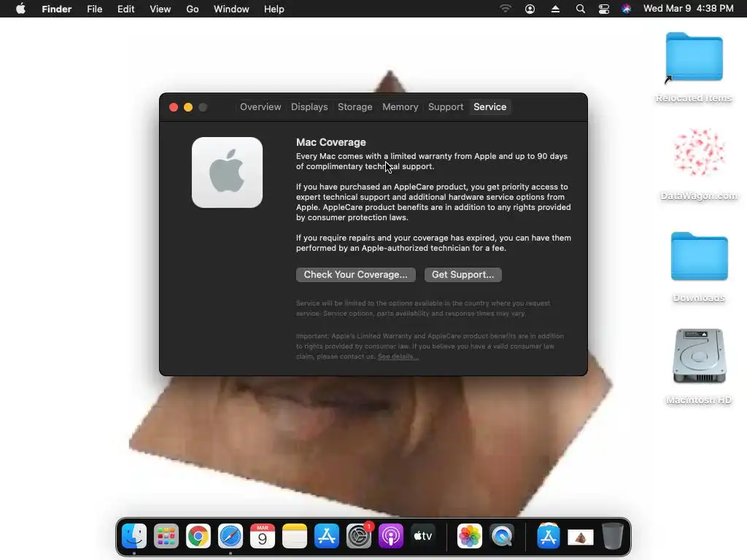The width and height of the screenshot is (747, 560).
Task: Open the View menu
Action: pyautogui.click(x=160, y=9)
